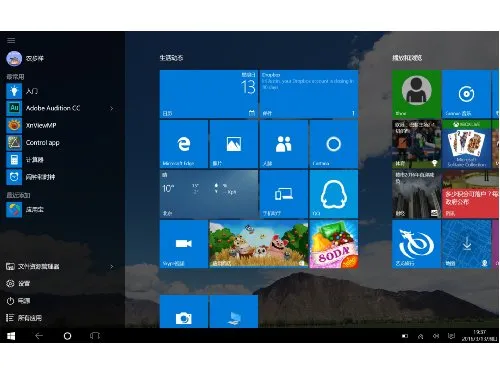Launch the QQ penguin tile

click(x=334, y=194)
